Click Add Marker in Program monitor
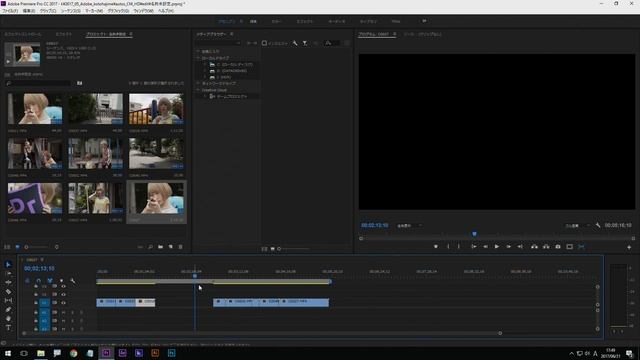640x360 pixels. [x=436, y=247]
